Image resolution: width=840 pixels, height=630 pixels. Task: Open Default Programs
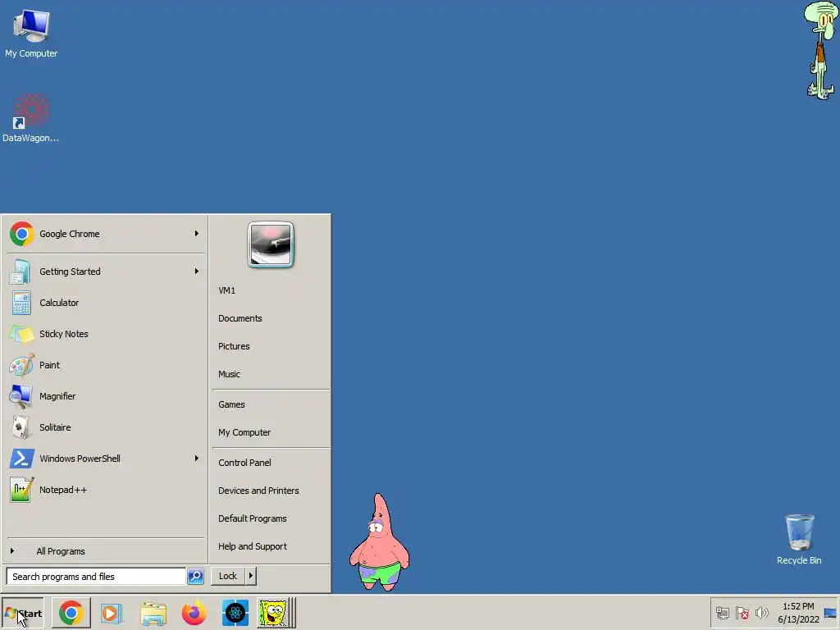pyautogui.click(x=253, y=518)
